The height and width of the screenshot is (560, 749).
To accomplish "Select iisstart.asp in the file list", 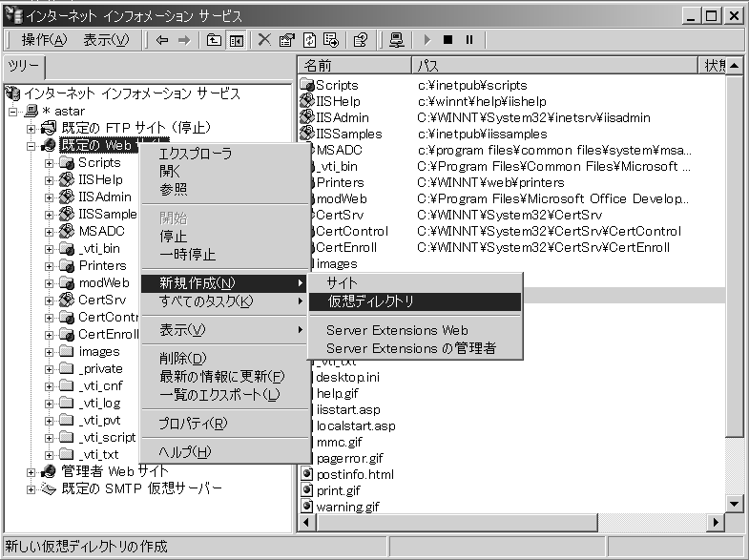I will (x=348, y=409).
